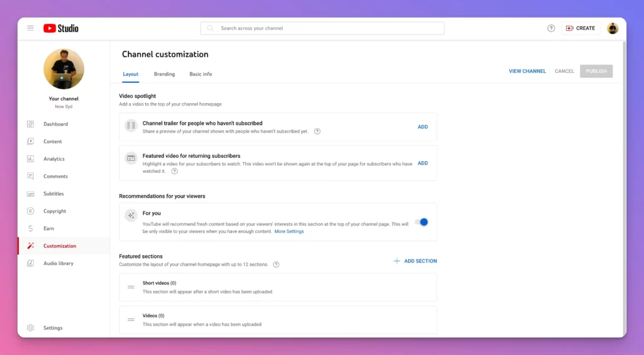
Task: Click the Settings gear icon
Action: (x=30, y=328)
